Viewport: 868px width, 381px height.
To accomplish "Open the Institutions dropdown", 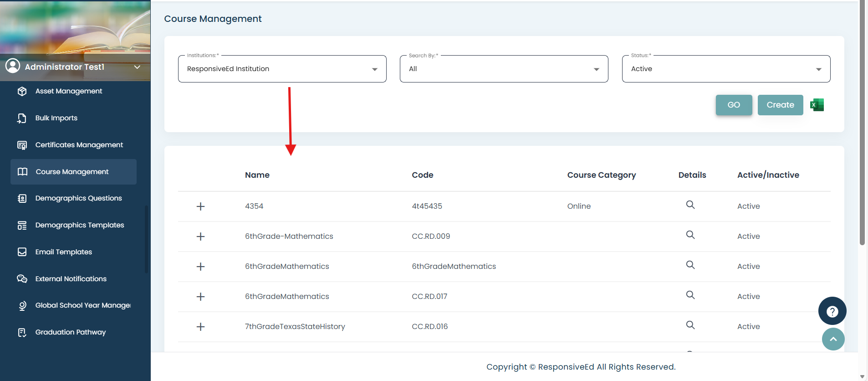I will pyautogui.click(x=282, y=69).
